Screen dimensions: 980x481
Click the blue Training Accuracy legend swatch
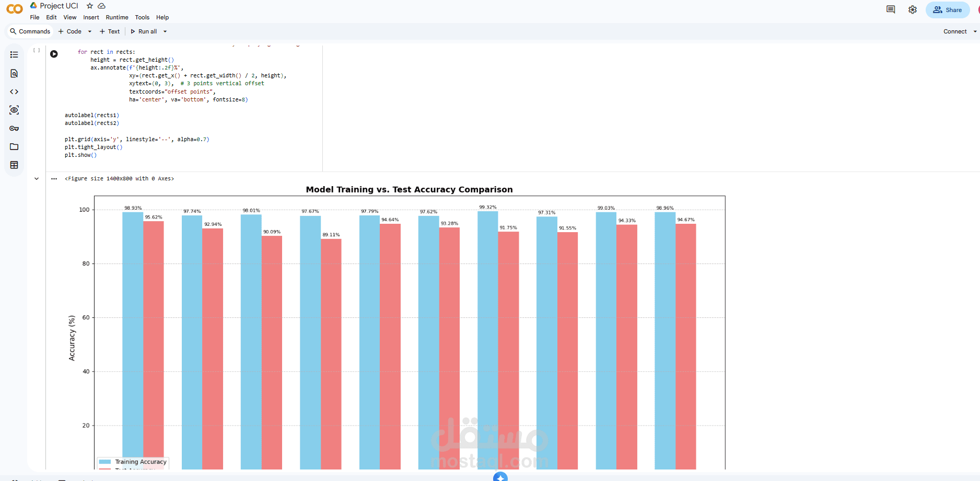tap(105, 462)
